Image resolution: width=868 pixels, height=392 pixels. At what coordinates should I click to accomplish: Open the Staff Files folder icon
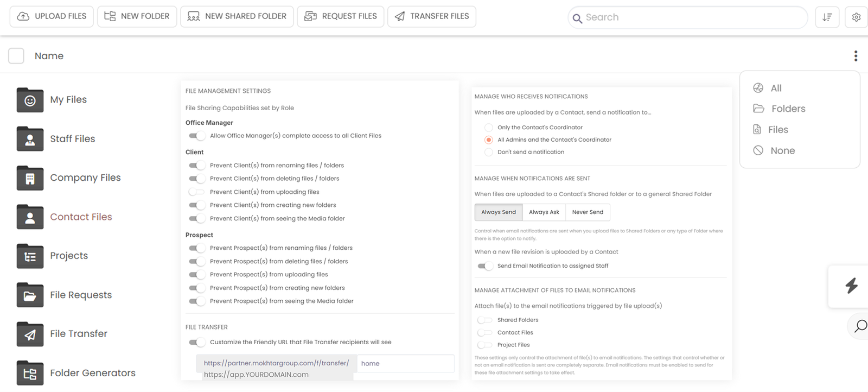[30, 140]
